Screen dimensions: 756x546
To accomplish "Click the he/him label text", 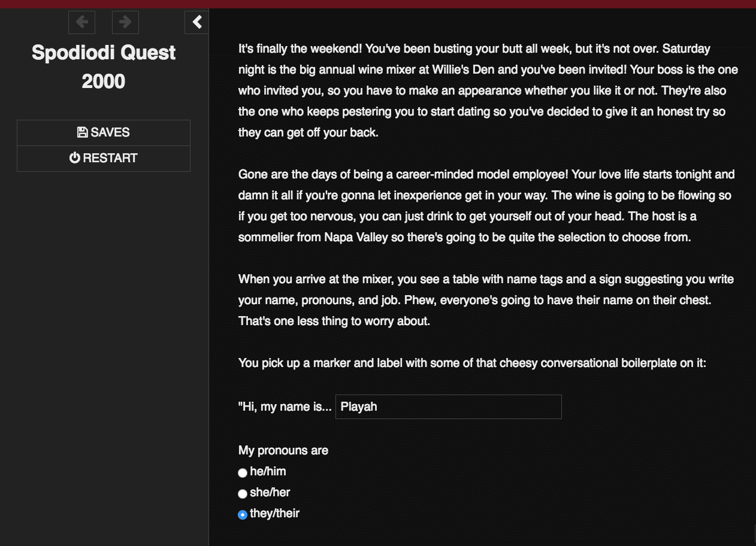I will pos(268,472).
